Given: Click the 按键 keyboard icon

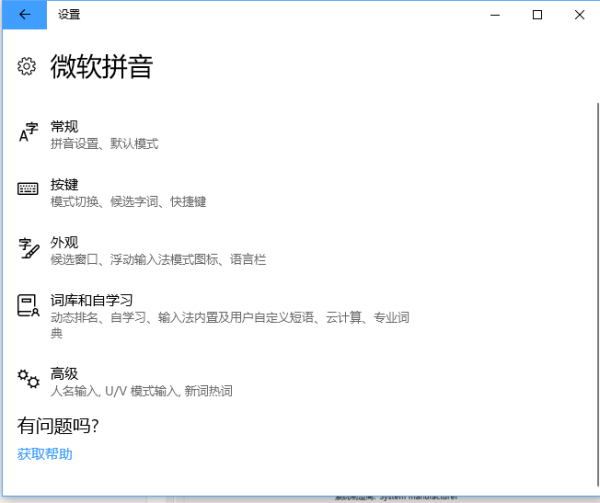Looking at the screenshot, I should click(x=28, y=189).
